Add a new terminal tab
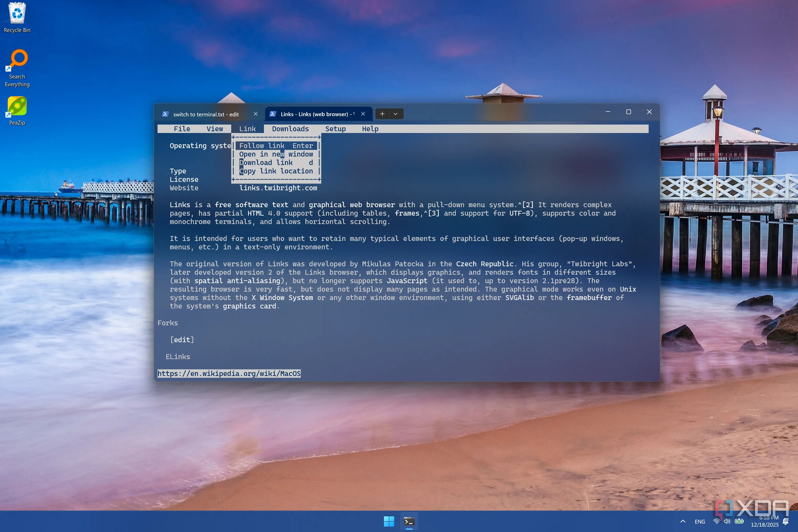Image resolution: width=798 pixels, height=532 pixels. click(x=382, y=114)
